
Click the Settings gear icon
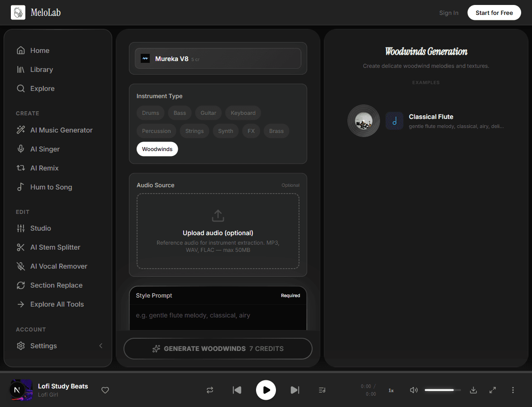[21, 345]
